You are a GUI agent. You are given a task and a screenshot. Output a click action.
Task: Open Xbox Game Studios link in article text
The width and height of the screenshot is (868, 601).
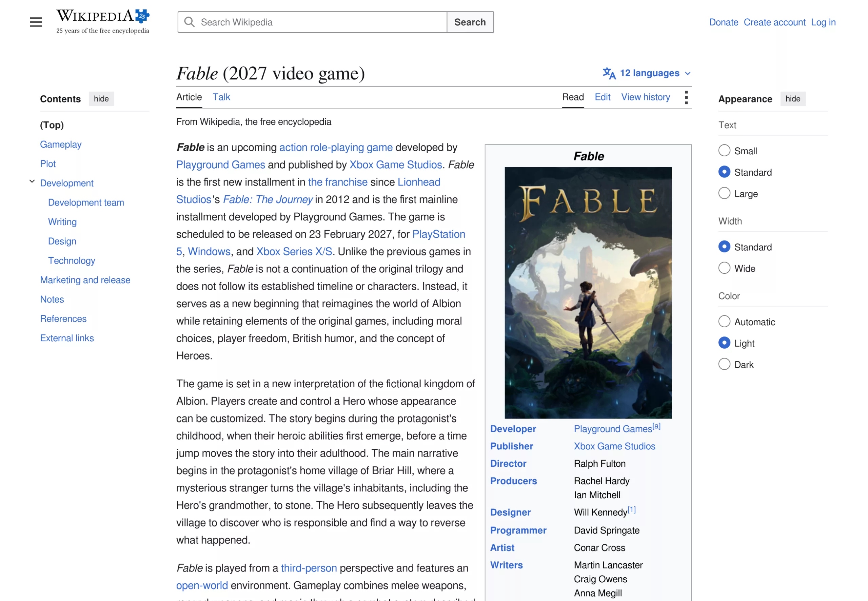click(x=396, y=164)
